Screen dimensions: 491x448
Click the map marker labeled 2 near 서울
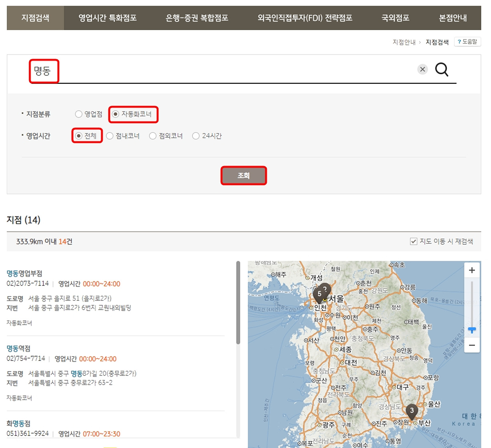pos(325,290)
